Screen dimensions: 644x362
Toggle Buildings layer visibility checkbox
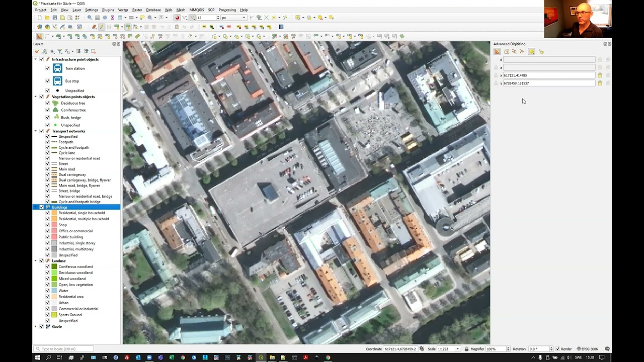point(42,207)
